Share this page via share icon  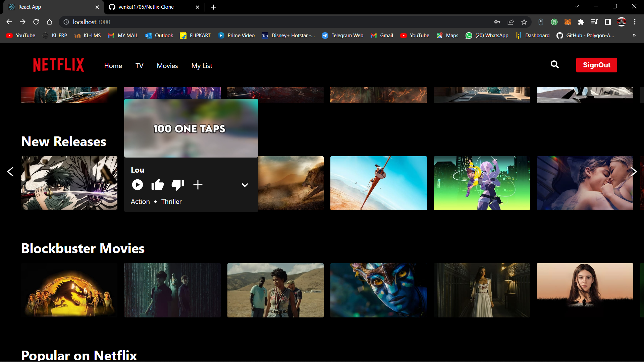(511, 22)
